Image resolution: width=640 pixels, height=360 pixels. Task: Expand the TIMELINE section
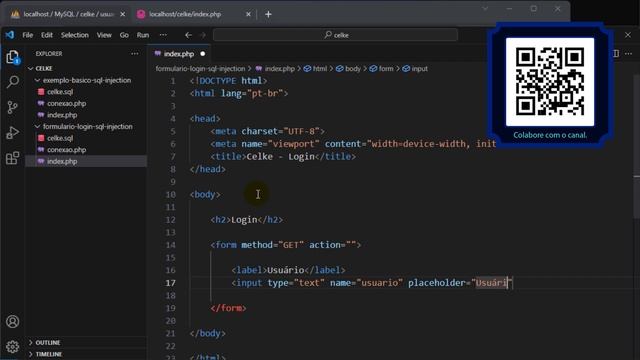(x=48, y=354)
